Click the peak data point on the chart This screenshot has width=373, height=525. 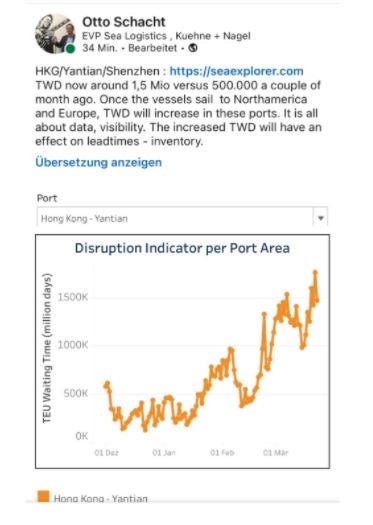point(315,272)
